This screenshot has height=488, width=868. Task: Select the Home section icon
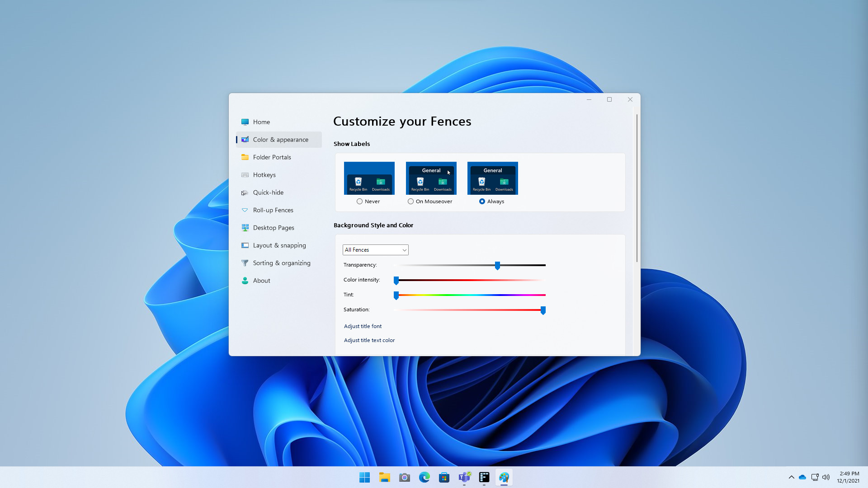tap(245, 122)
